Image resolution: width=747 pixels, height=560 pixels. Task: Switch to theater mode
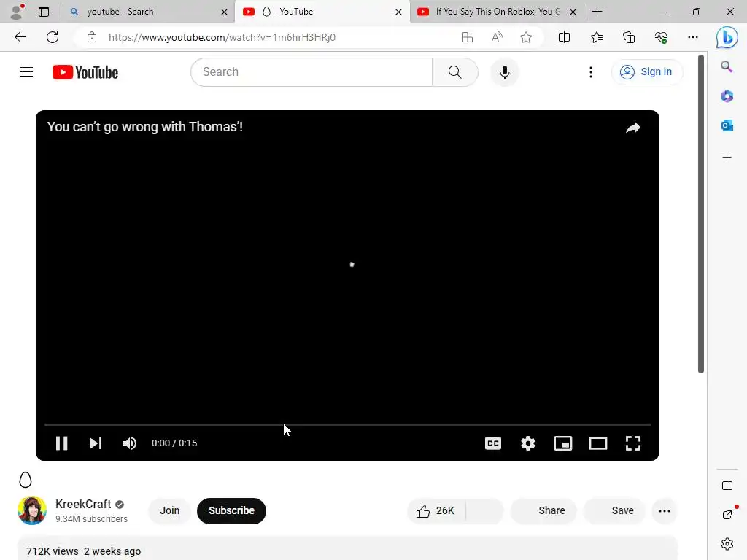[x=598, y=443]
